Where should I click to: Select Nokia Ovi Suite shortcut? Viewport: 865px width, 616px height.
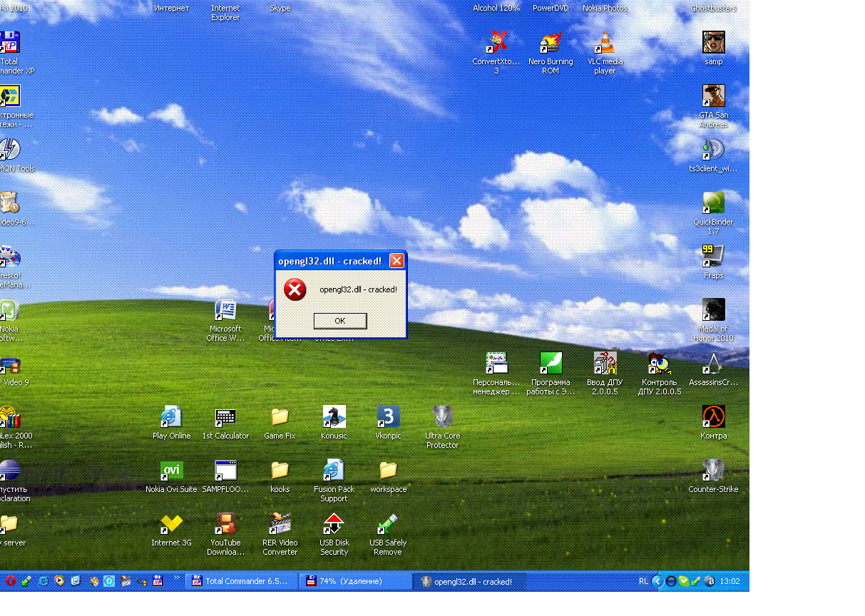click(x=172, y=476)
